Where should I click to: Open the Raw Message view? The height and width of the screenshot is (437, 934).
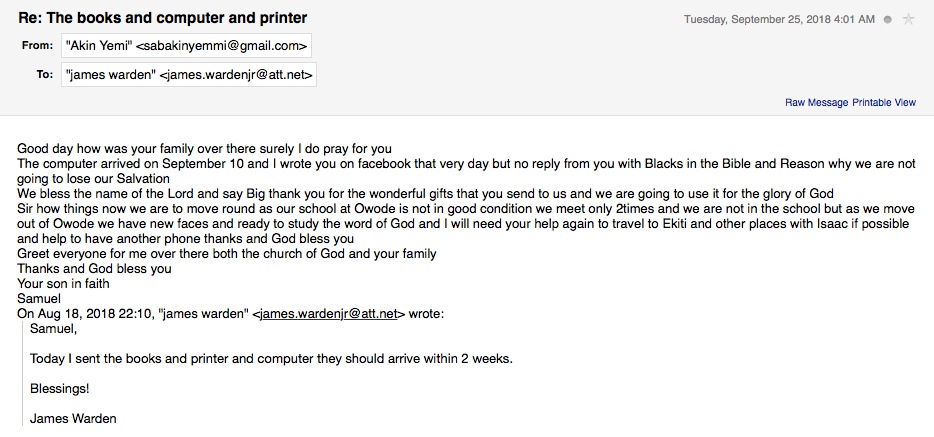pos(816,103)
